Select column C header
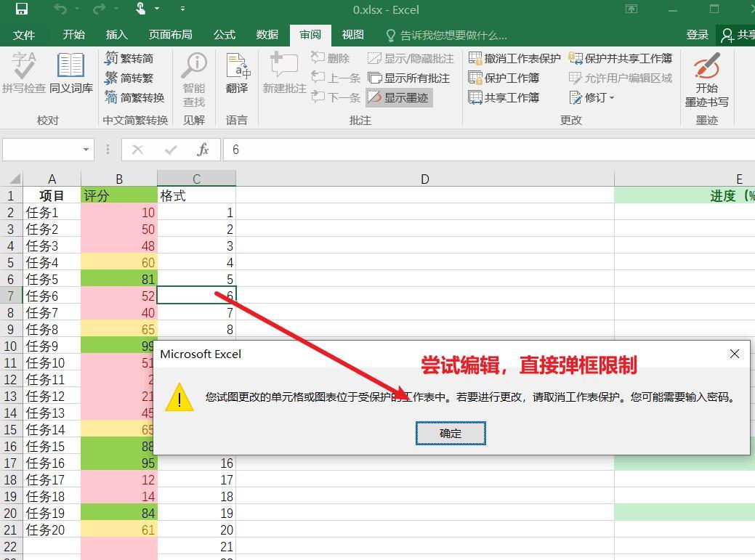Viewport: 755px width, 560px height. point(196,179)
